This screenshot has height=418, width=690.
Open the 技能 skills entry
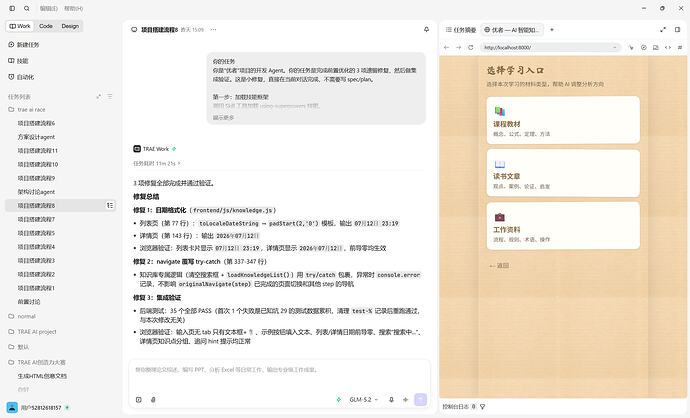point(18,61)
